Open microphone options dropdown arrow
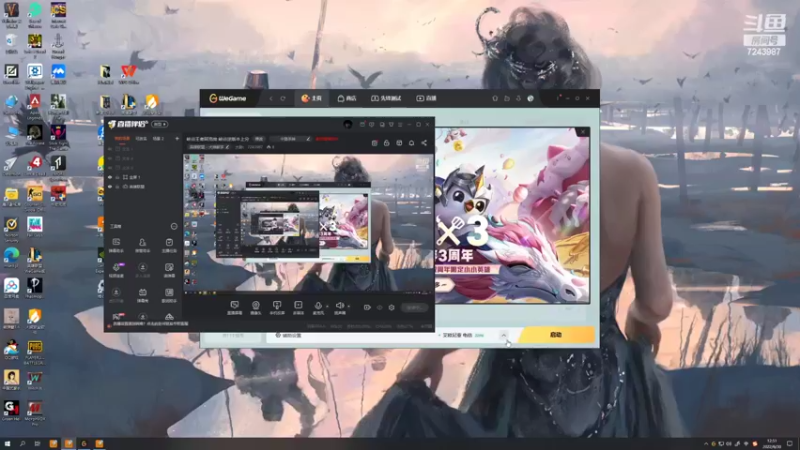Viewport: 800px width, 450px height. [x=327, y=306]
